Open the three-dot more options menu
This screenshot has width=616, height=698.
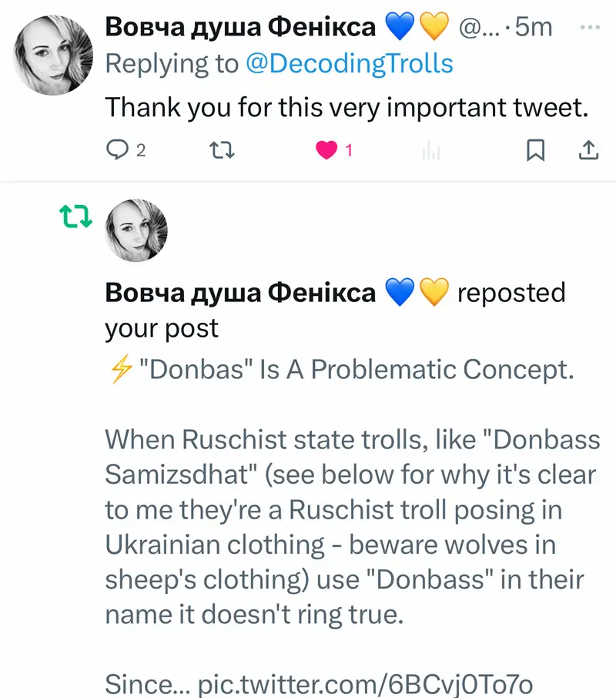tap(589, 26)
